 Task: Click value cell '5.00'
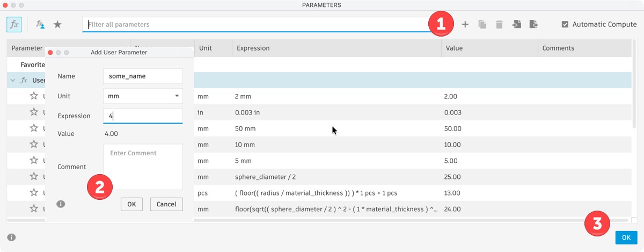coord(451,161)
